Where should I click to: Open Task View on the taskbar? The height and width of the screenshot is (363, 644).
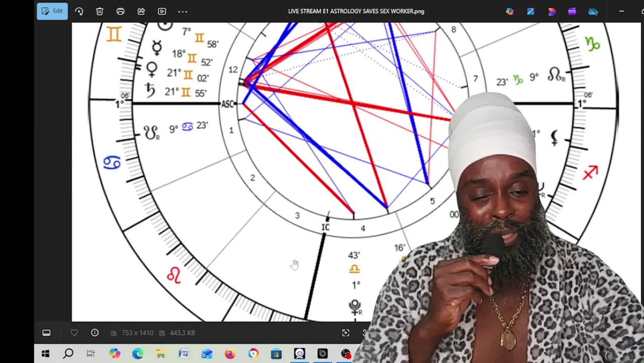(91, 354)
